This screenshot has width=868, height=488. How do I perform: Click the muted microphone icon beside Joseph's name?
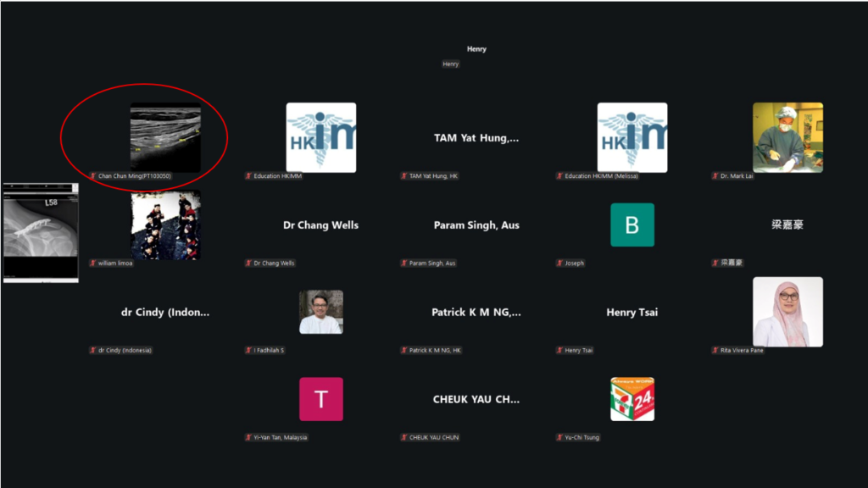(559, 263)
